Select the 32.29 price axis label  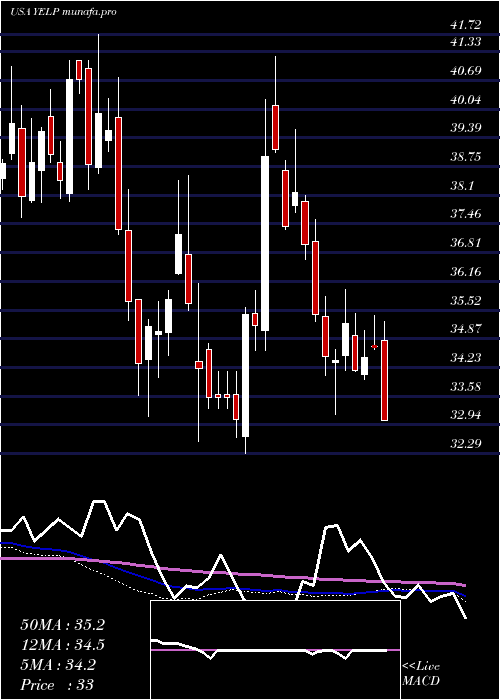coord(466,444)
